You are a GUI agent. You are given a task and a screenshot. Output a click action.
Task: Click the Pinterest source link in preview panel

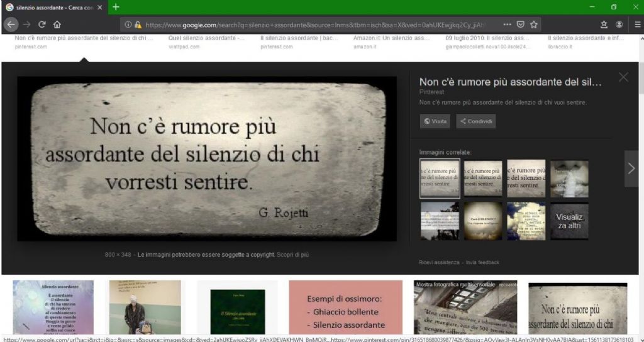coord(431,92)
